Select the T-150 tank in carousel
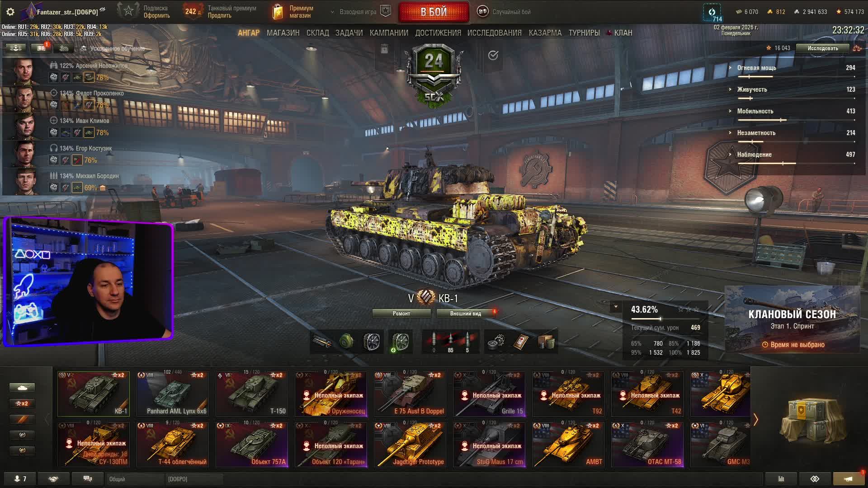The image size is (868, 488). click(252, 394)
